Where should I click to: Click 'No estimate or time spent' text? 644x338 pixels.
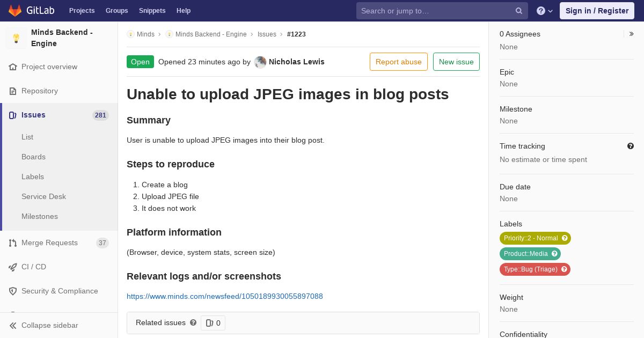point(543,159)
